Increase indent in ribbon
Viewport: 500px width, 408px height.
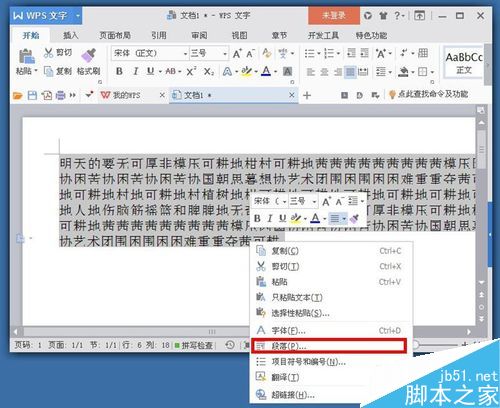(x=365, y=53)
